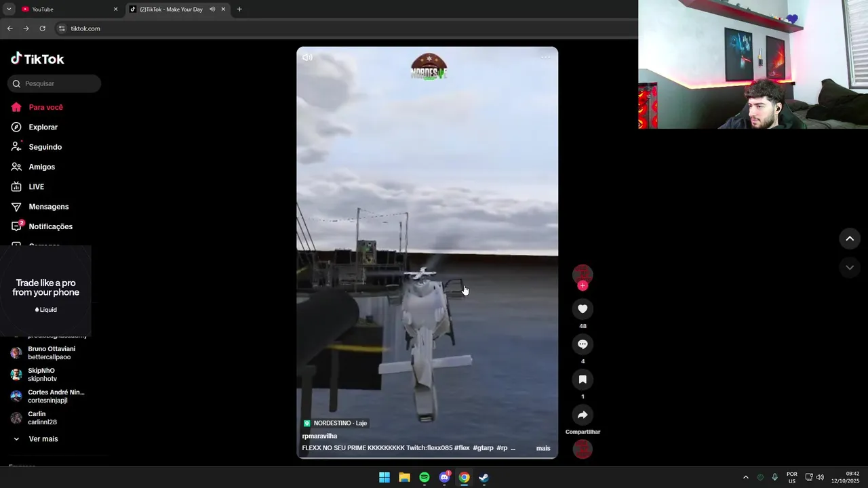This screenshot has height=488, width=868.
Task: Click the TikTok logo
Action: tap(37, 59)
